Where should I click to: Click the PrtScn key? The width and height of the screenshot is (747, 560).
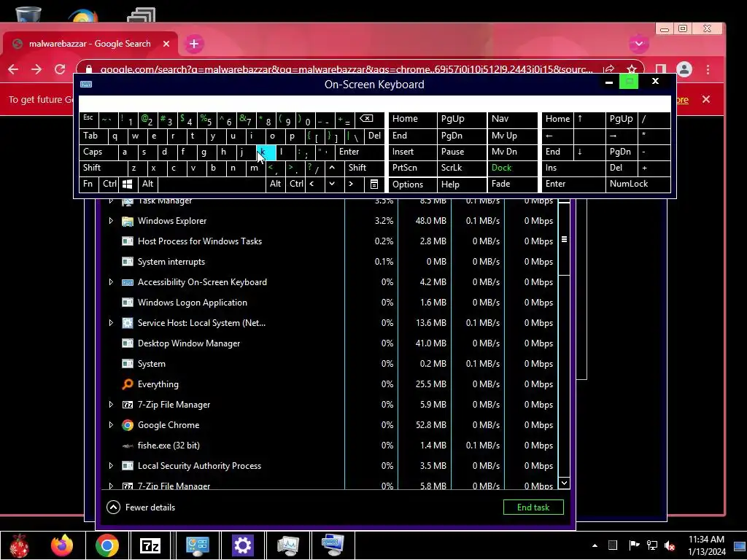(413, 168)
